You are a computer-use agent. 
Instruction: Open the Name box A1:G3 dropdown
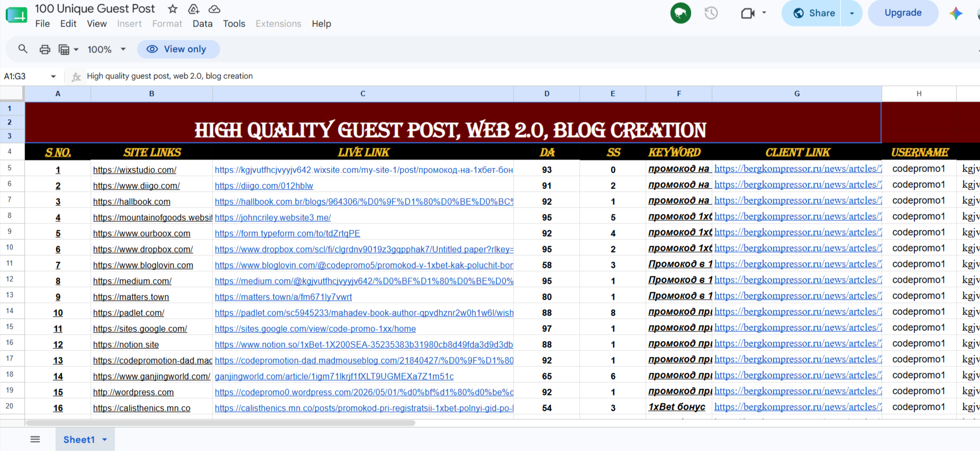(x=53, y=76)
